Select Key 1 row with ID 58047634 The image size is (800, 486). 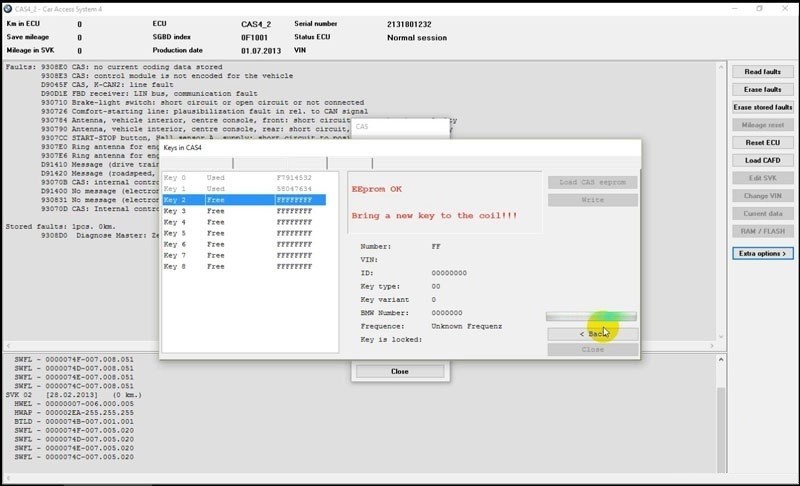pyautogui.click(x=244, y=189)
